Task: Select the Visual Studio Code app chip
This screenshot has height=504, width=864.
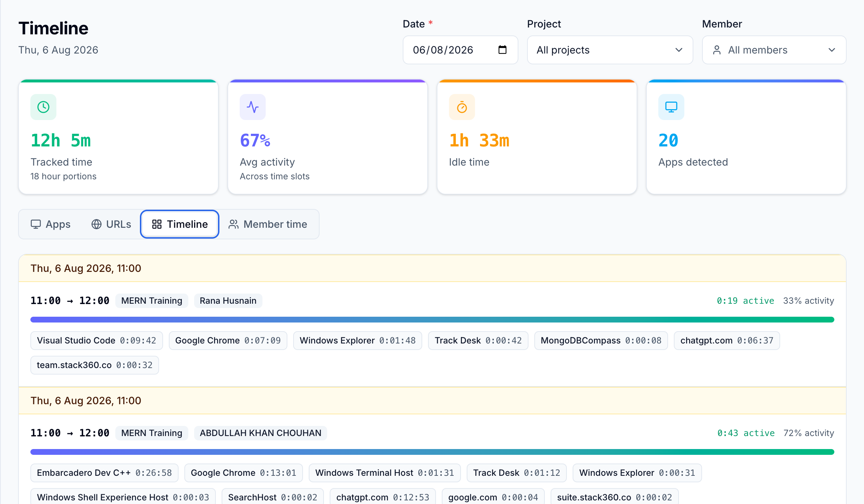Action: tap(97, 341)
